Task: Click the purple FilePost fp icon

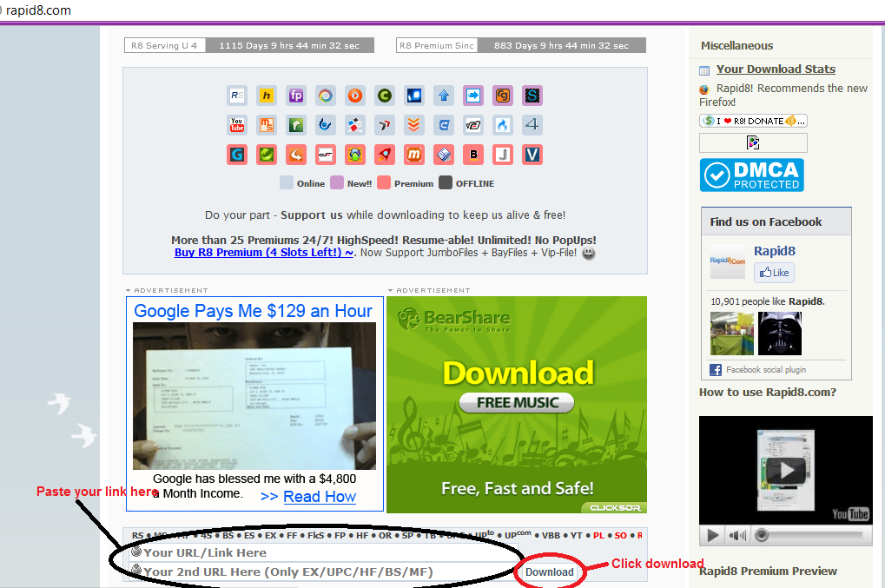Action: point(296,96)
